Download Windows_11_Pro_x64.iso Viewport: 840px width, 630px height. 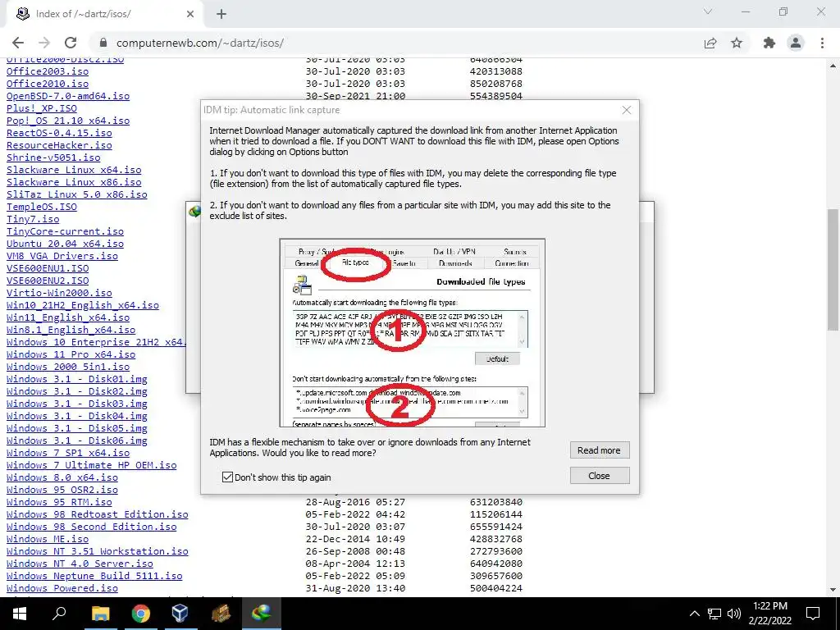[71, 354]
